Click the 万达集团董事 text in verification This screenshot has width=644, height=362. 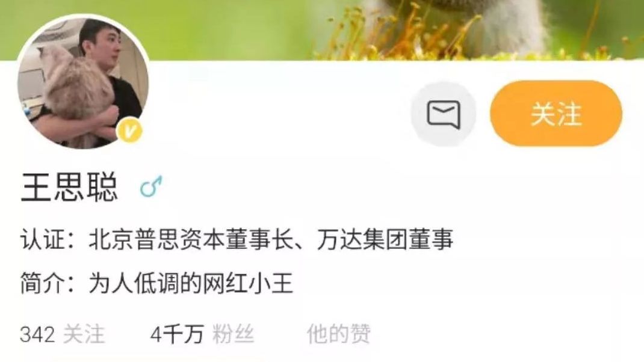click(x=385, y=239)
